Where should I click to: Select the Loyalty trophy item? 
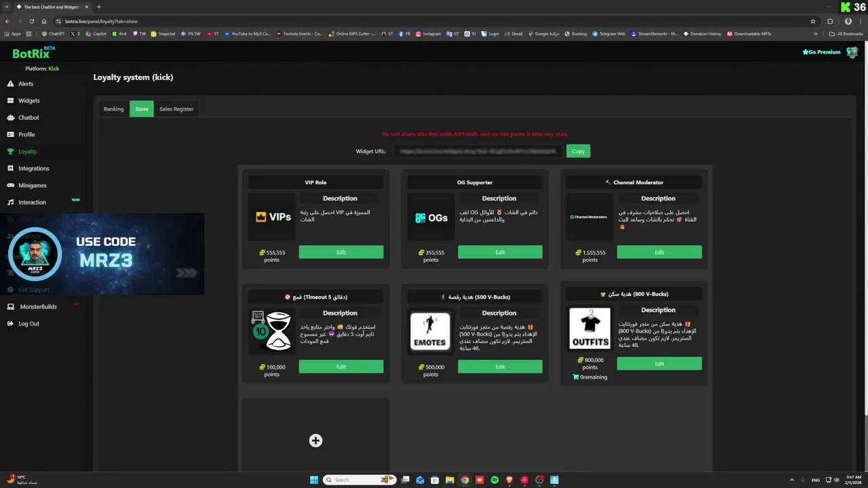click(27, 151)
